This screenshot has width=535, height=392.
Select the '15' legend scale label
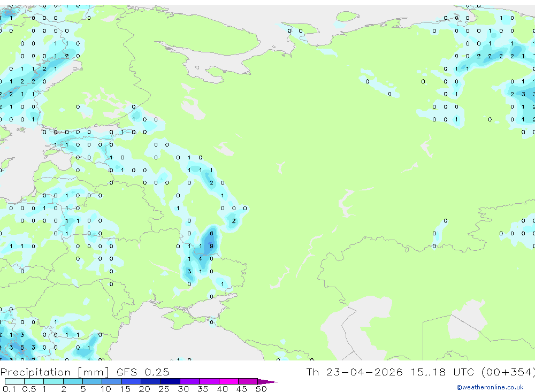pyautogui.click(x=125, y=389)
